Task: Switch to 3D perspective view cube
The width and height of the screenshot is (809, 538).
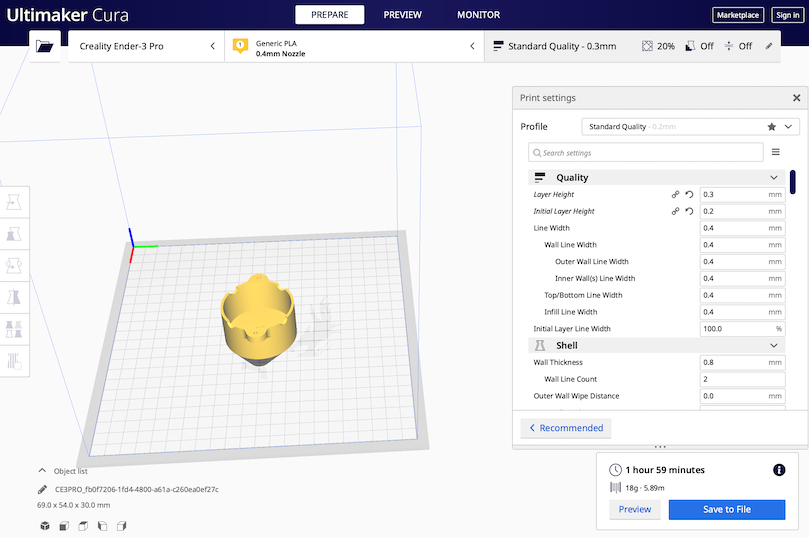Action: [45, 526]
